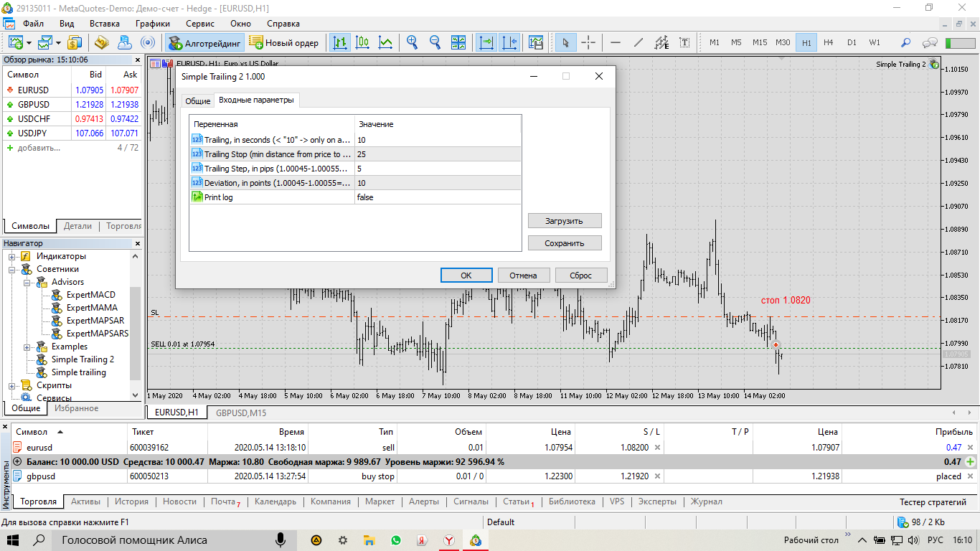Switch timeframe to H4
This screenshot has height=551, width=980.
829,42
